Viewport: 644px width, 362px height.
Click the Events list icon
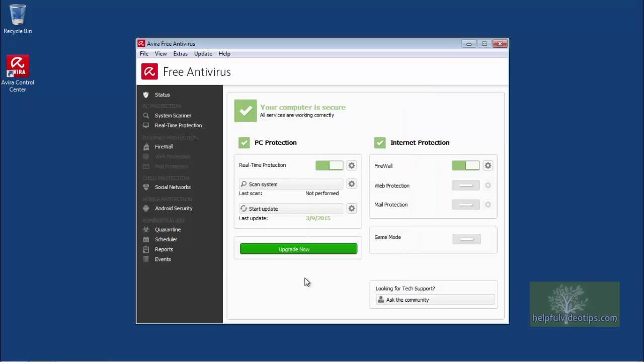(146, 259)
